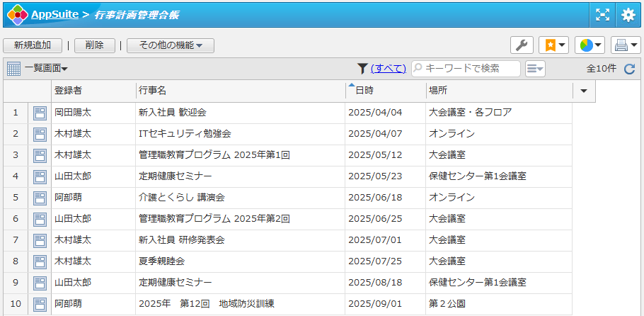The width and height of the screenshot is (644, 316).
Task: Click the (すべて) filter link
Action: click(388, 69)
